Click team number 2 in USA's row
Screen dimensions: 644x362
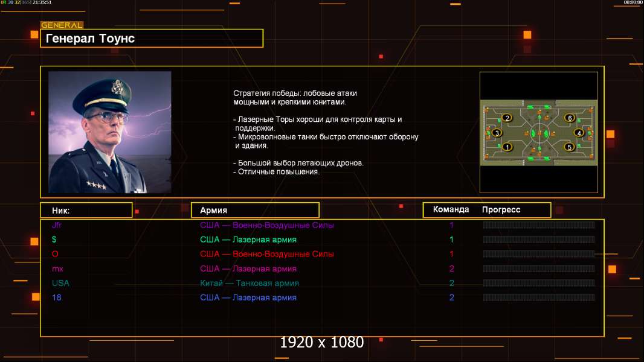coord(451,283)
